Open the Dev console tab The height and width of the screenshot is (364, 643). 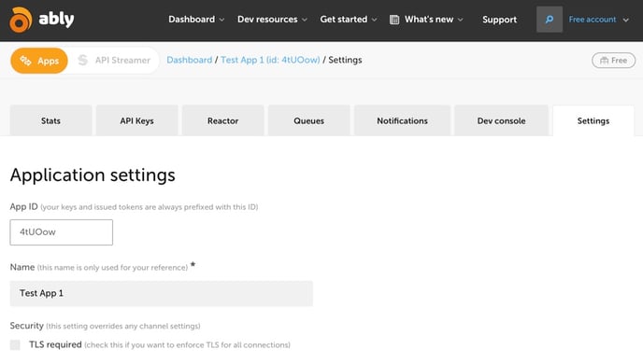tap(501, 120)
